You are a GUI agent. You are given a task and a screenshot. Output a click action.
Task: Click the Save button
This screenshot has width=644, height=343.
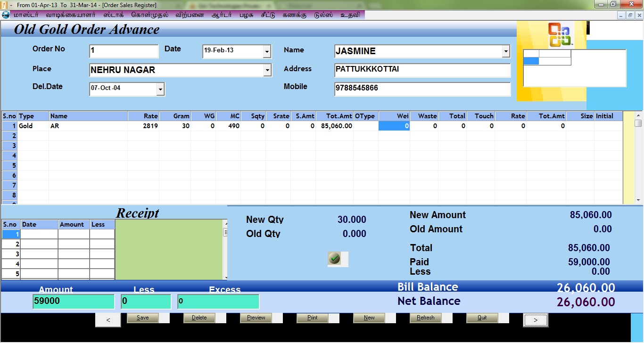click(143, 318)
